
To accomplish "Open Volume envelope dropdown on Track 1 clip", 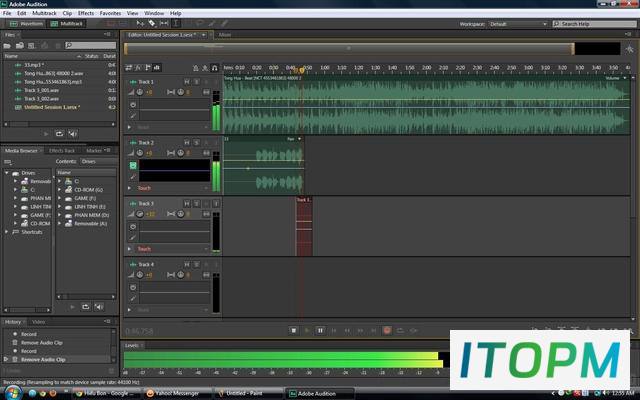I will [x=624, y=78].
